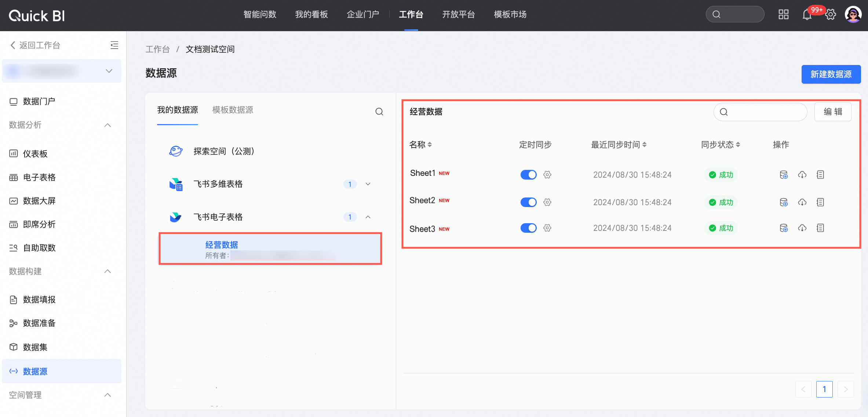Viewport: 868px width, 417px height.
Task: View the Sheet1 log document icon
Action: 820,175
